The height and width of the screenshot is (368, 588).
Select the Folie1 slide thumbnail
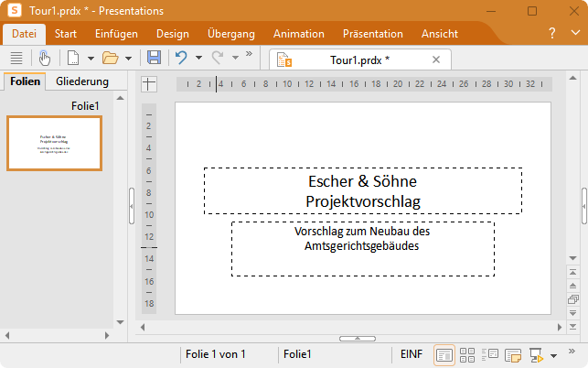[55, 143]
